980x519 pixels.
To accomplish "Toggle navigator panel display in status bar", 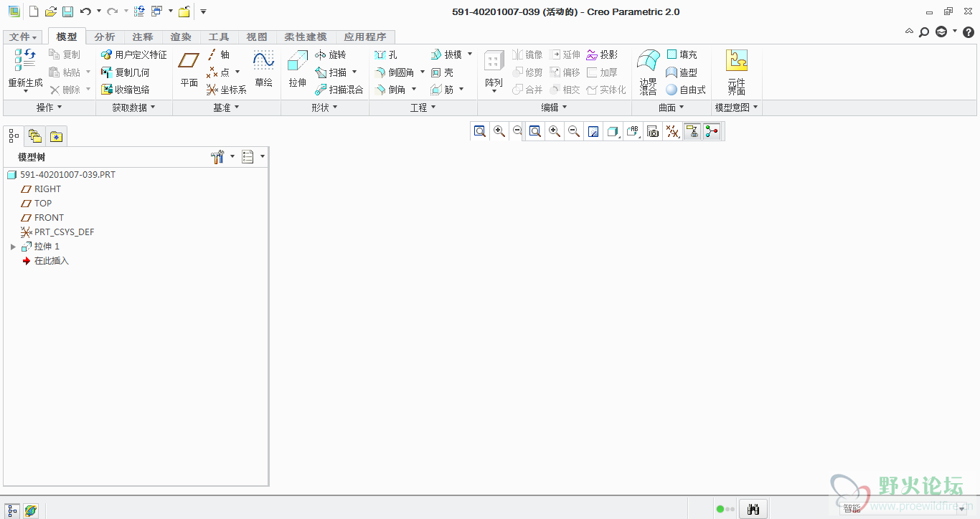I will point(12,510).
